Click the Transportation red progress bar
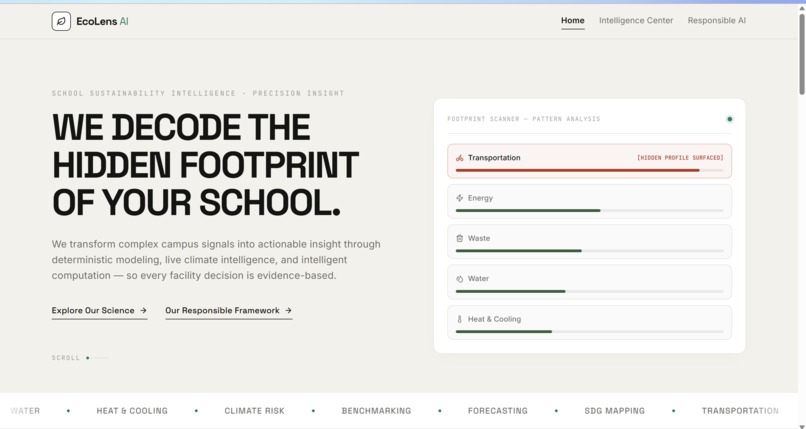806x429 pixels. (x=577, y=170)
